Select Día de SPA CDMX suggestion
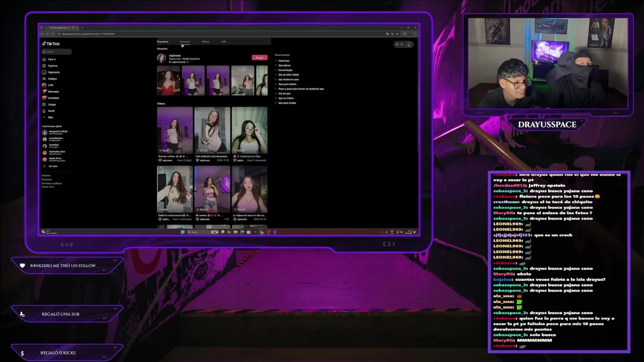Image resolution: width=644 pixels, height=362 pixels. click(288, 75)
